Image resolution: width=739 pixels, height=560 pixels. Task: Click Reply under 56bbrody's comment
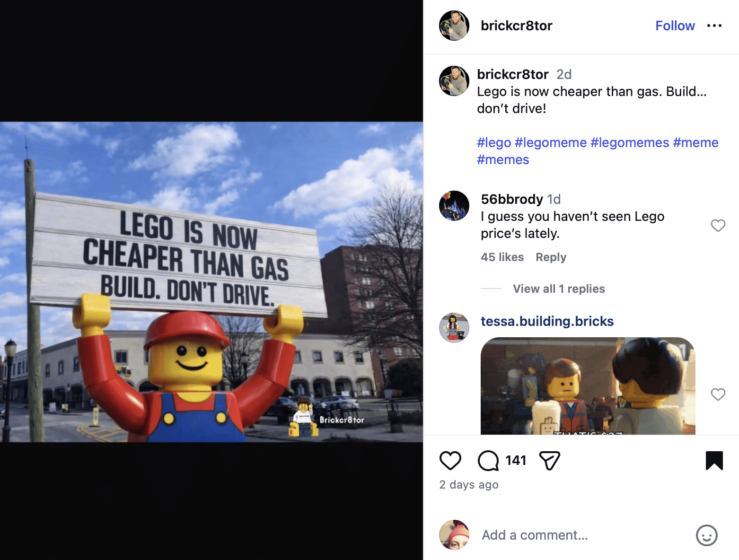(550, 257)
